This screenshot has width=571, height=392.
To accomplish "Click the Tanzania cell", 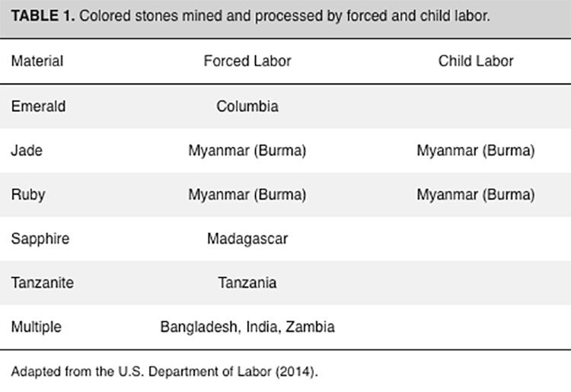I will (x=247, y=283).
